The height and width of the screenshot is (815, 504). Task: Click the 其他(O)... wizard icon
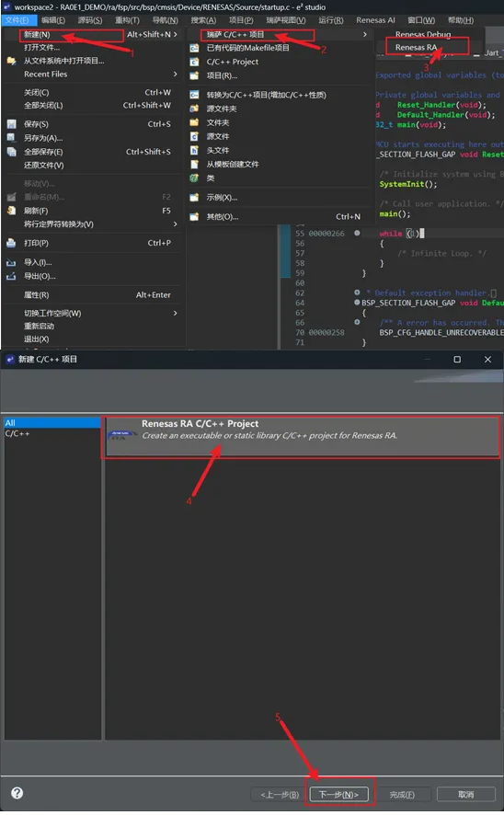click(194, 217)
